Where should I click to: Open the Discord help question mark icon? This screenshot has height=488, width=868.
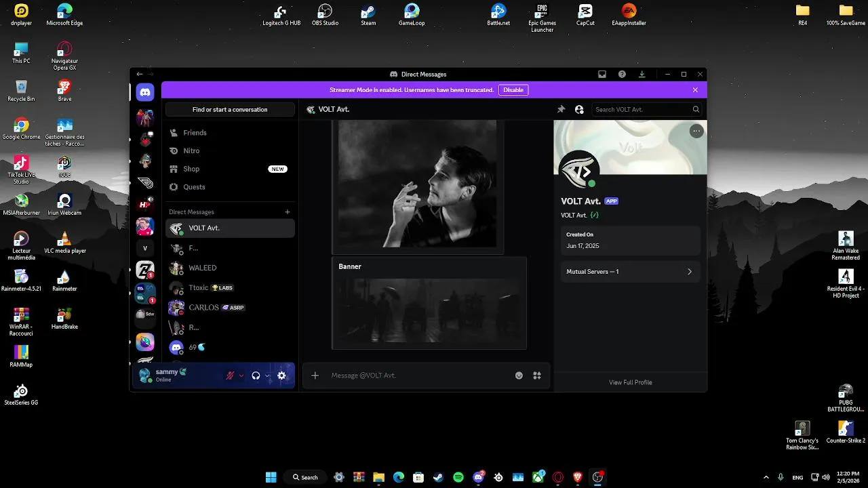tap(622, 74)
